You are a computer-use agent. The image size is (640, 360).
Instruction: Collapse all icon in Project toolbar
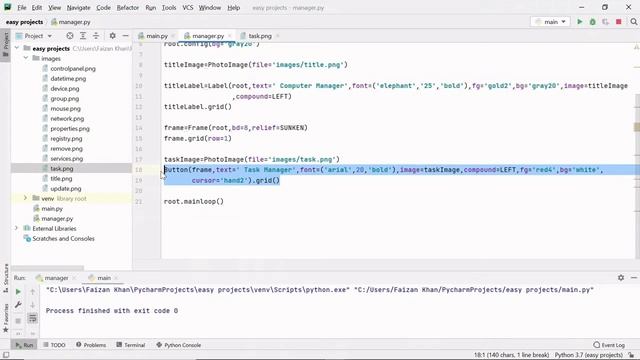[96, 36]
